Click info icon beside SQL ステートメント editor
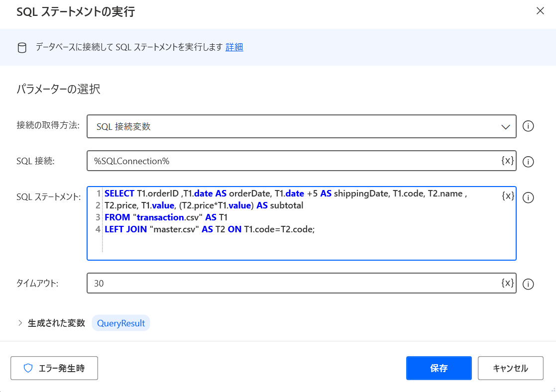The width and height of the screenshot is (556, 392). pos(528,197)
